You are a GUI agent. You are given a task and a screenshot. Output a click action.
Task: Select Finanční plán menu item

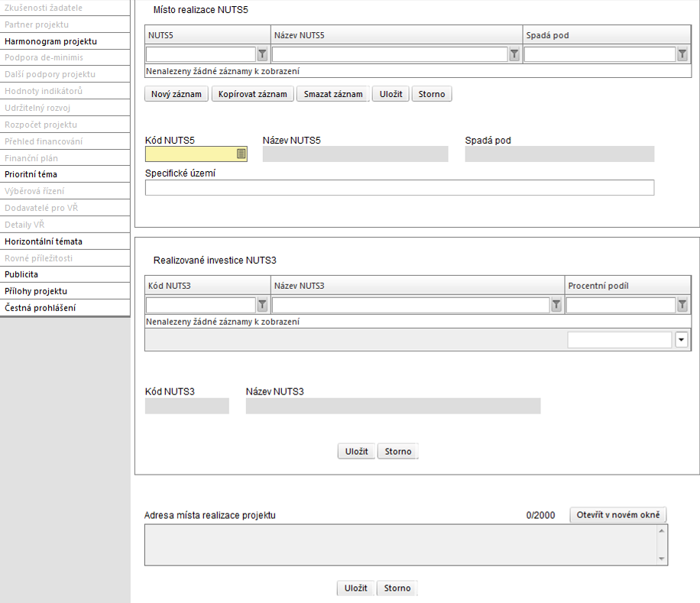[65, 158]
